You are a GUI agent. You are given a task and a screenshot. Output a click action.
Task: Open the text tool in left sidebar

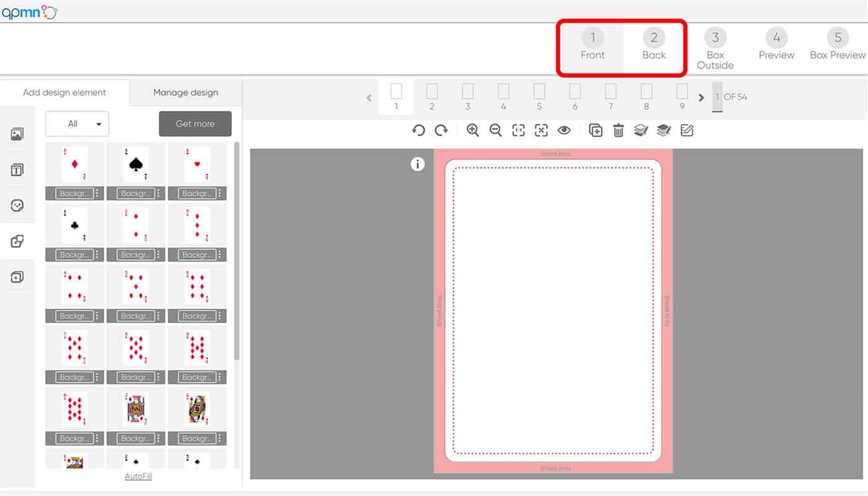[17, 170]
